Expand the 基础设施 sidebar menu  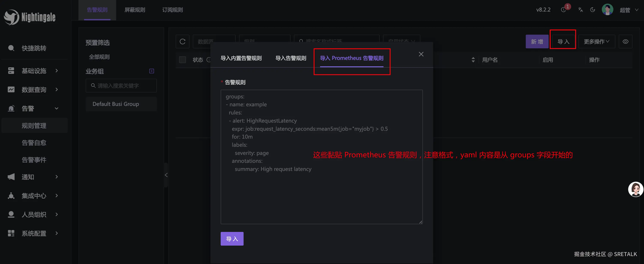pos(34,71)
